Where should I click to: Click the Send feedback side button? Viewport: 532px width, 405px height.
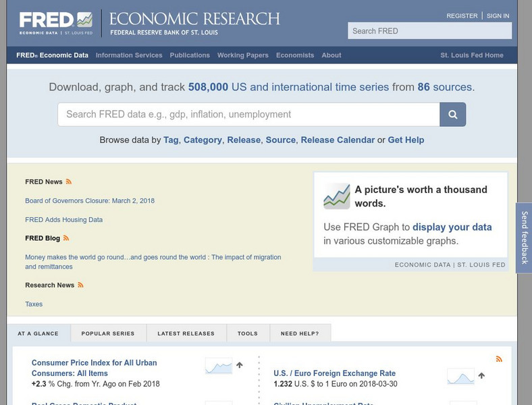524,238
